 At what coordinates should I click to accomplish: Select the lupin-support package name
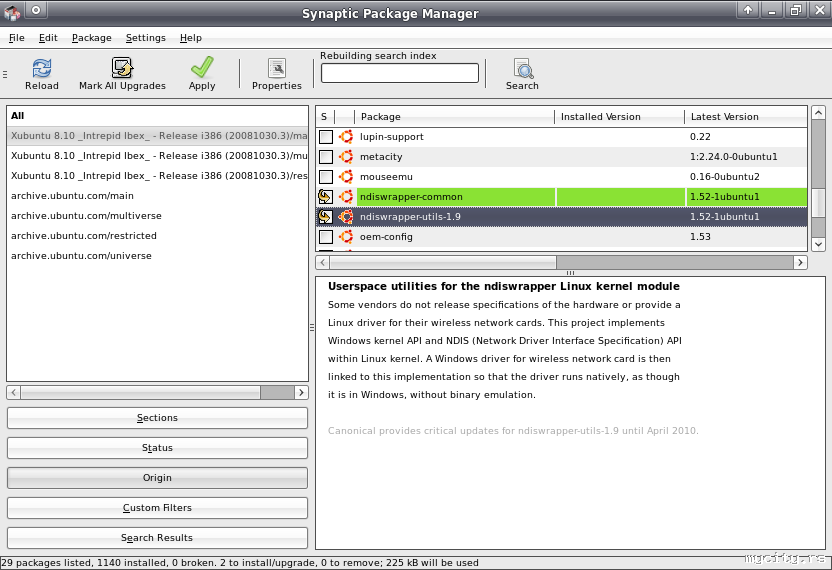click(x=392, y=137)
